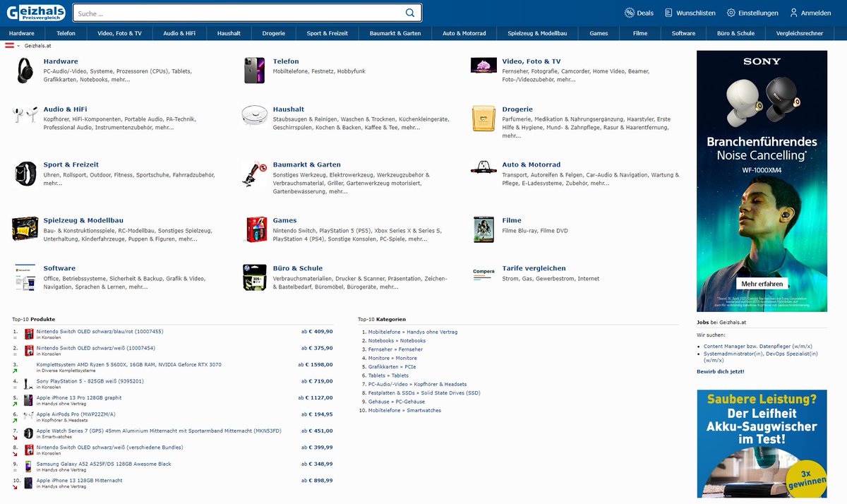Open Grafikkarten » PCIe category link

(x=392, y=367)
